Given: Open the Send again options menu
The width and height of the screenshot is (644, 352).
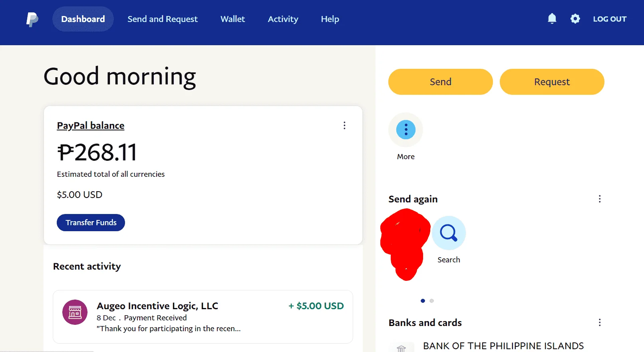Looking at the screenshot, I should (x=600, y=199).
